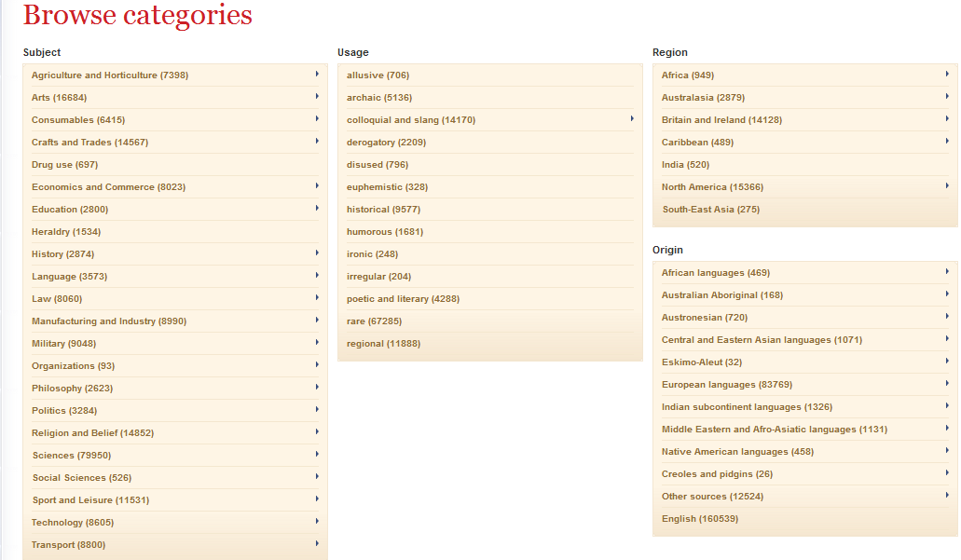Expand the Indian subcontinent languages arrow
The width and height of the screenshot is (961, 560).
[947, 405]
